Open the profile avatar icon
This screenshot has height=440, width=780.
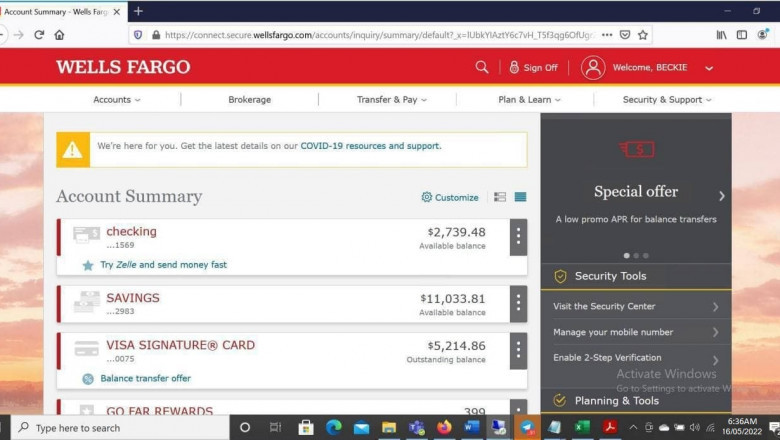(x=593, y=67)
